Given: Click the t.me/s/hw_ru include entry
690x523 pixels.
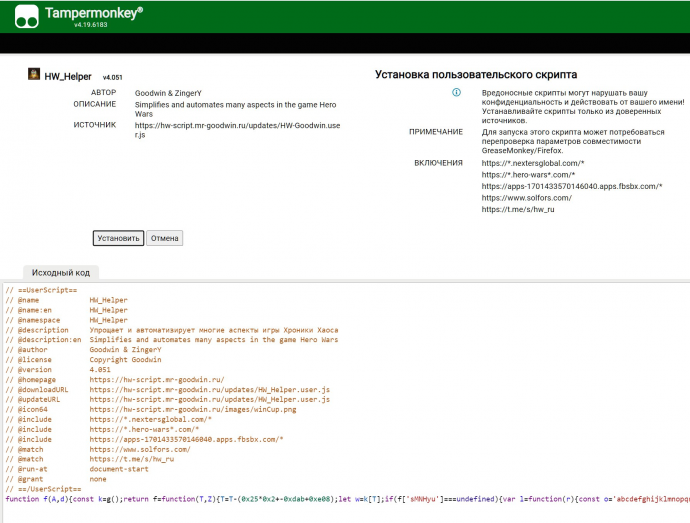Looking at the screenshot, I should click(517, 210).
